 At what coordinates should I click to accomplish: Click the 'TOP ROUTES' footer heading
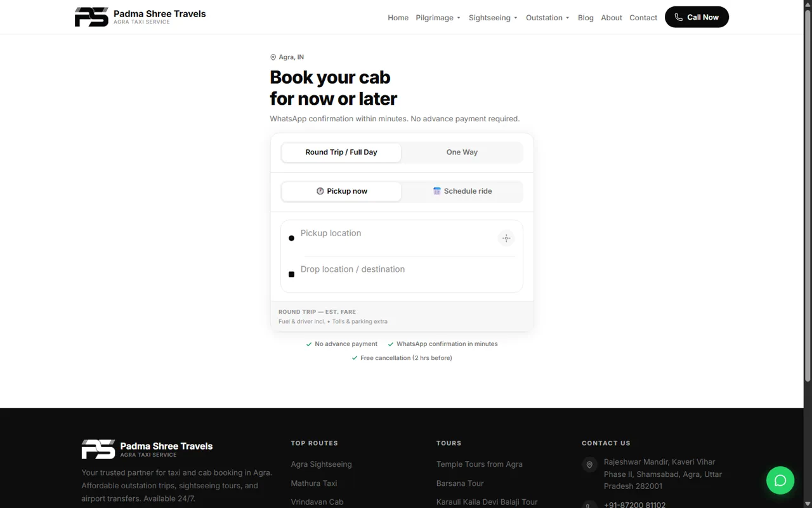[x=314, y=443]
